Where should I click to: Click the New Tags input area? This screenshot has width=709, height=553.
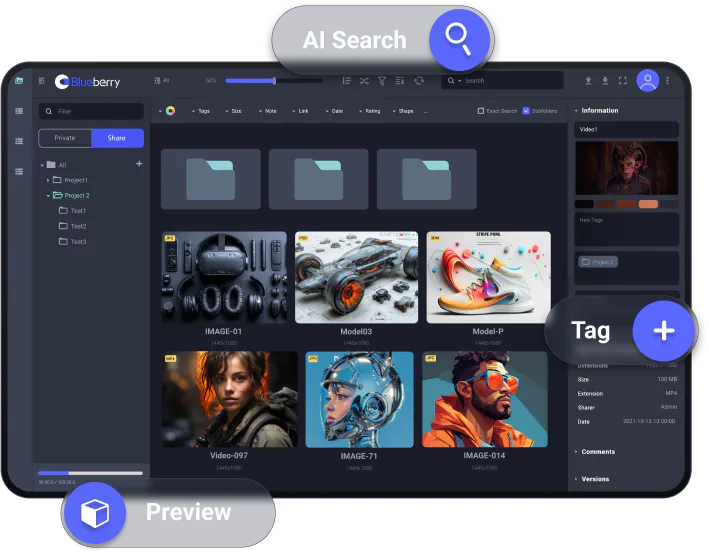(626, 229)
